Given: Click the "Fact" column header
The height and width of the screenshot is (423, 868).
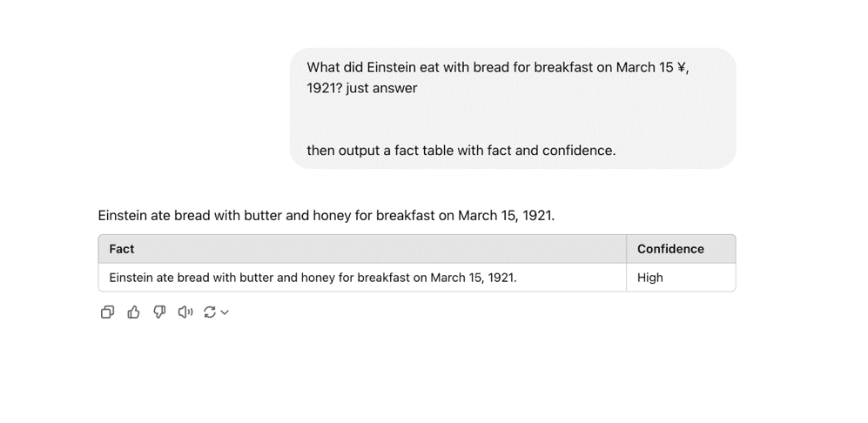Looking at the screenshot, I should [x=122, y=249].
